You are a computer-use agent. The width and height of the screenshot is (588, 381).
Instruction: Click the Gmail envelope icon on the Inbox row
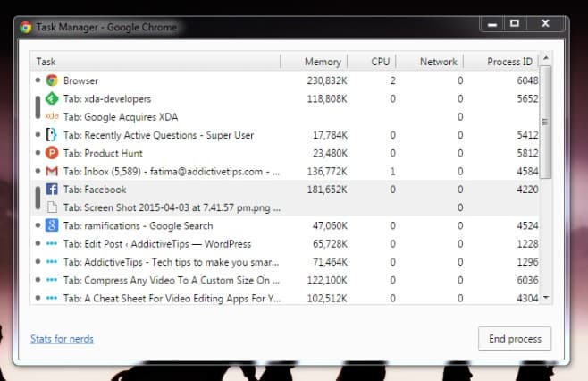(x=52, y=171)
